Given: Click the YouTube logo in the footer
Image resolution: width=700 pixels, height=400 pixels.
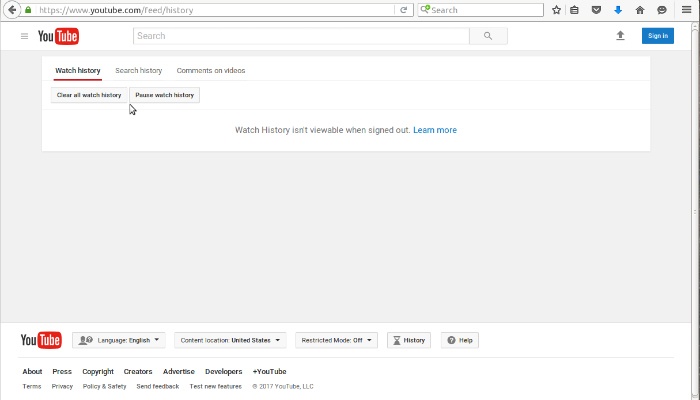Looking at the screenshot, I should (41, 340).
